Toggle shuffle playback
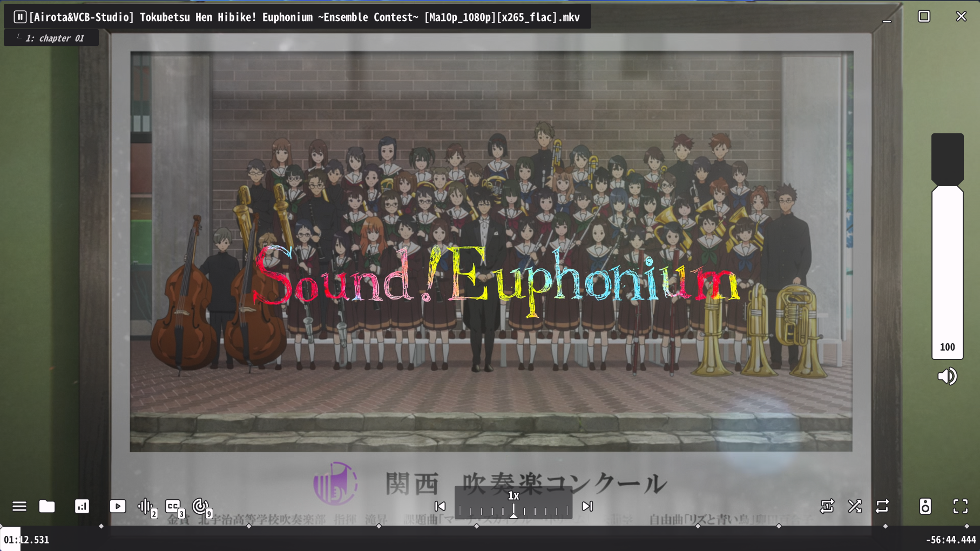This screenshot has height=551, width=980. pyautogui.click(x=855, y=506)
